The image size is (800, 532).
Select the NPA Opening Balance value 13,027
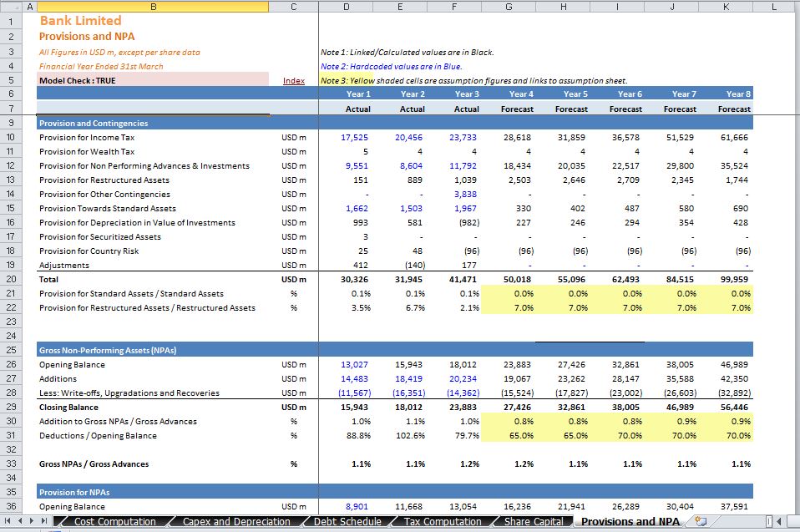[346, 365]
